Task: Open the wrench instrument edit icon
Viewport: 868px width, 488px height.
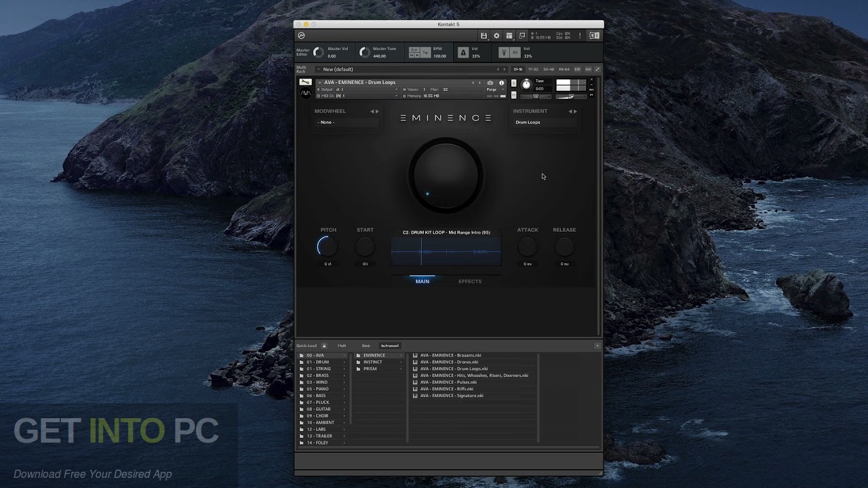Action: 305,82
